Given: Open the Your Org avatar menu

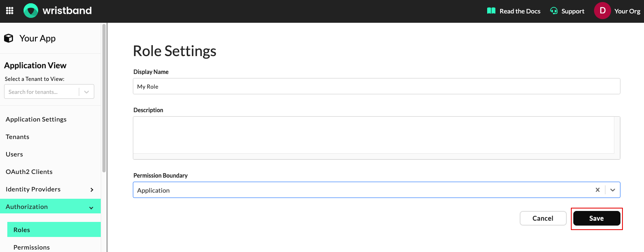Looking at the screenshot, I should point(602,11).
